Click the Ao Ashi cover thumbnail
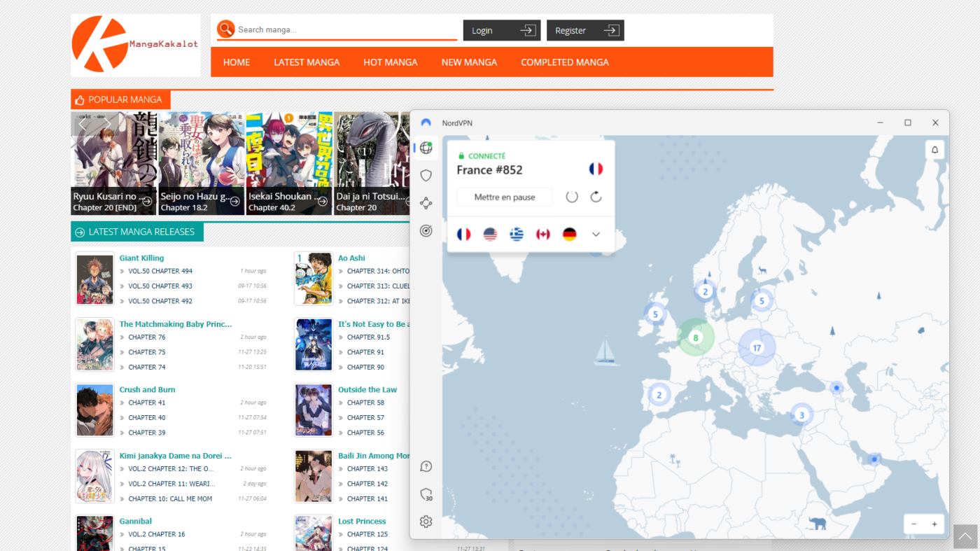The width and height of the screenshot is (980, 551). pos(314,279)
